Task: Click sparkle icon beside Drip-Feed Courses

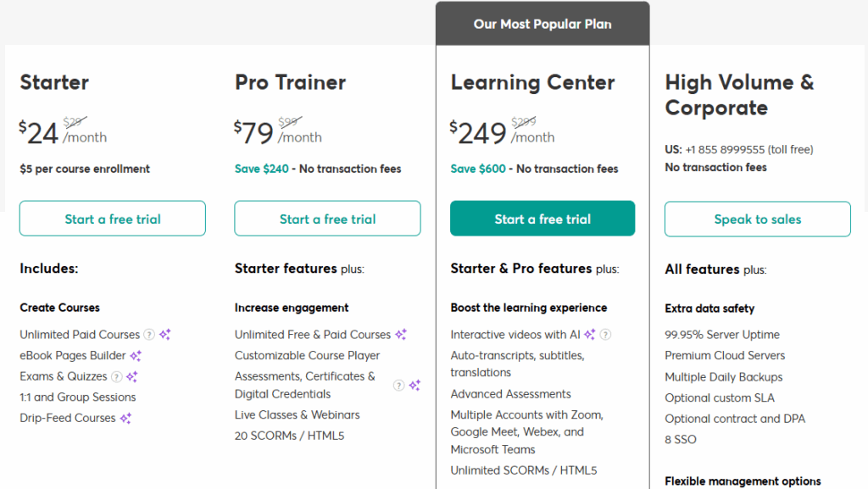Action: click(x=125, y=418)
